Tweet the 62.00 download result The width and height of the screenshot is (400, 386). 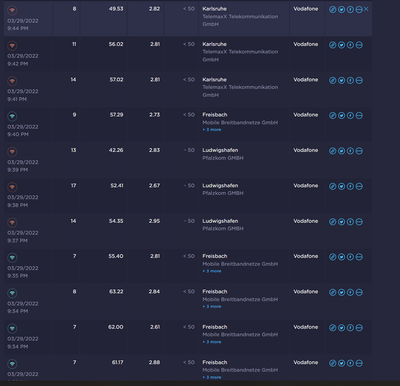[341, 328]
